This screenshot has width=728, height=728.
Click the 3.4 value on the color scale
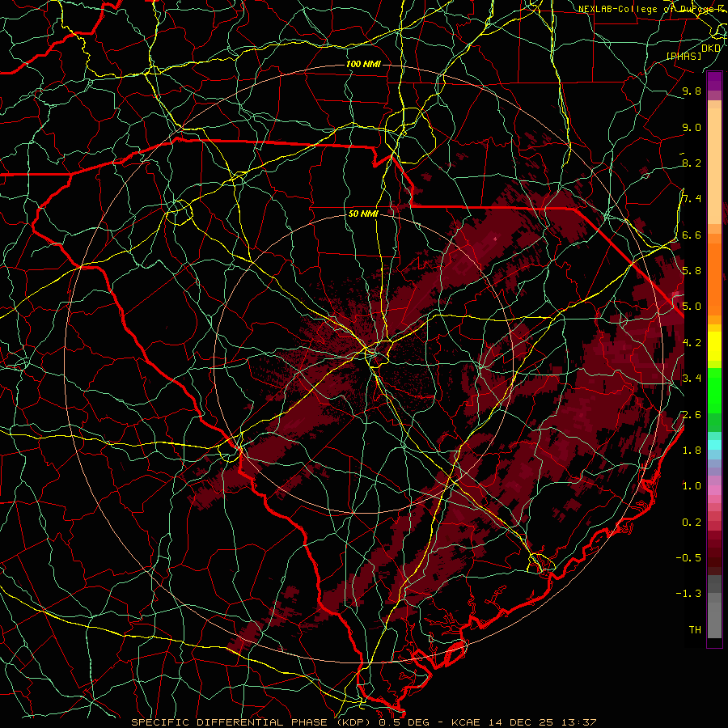pos(692,379)
